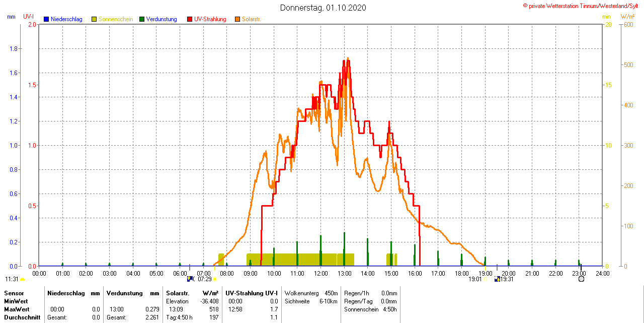
Task: Click the sun icon beside 11:31
Action: (x=23, y=279)
